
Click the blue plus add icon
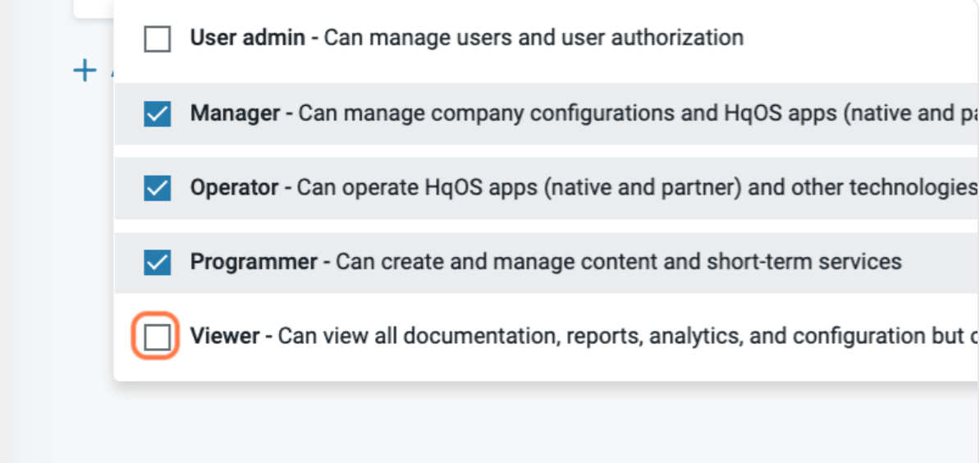click(x=85, y=71)
